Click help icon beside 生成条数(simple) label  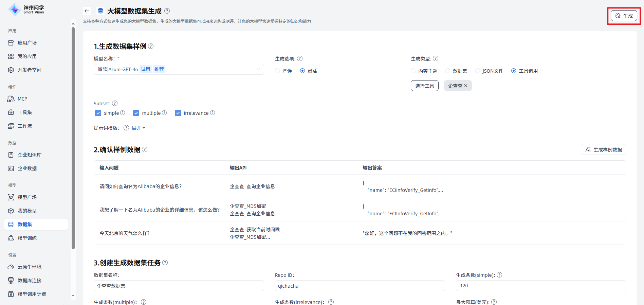499,275
